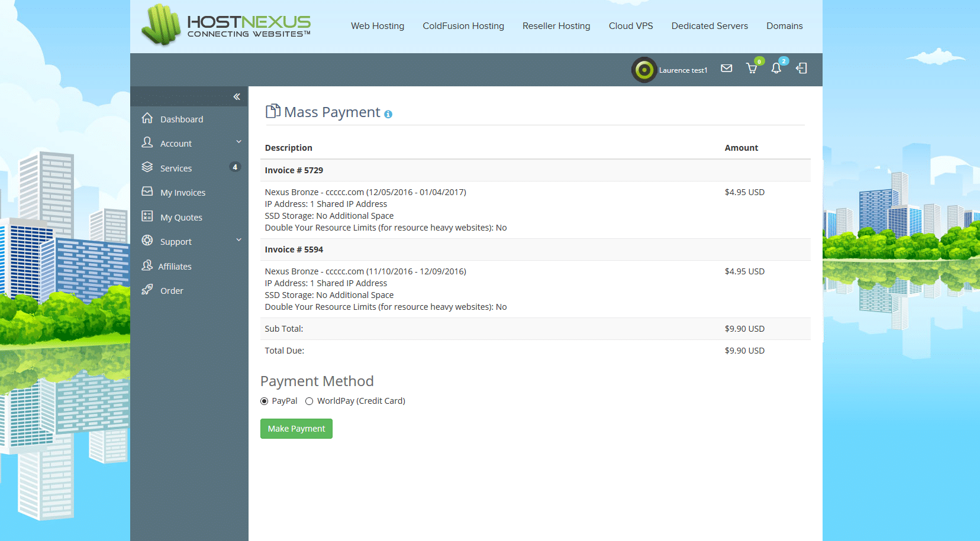Open the Web Hosting menu item
The width and height of the screenshot is (980, 541).
pyautogui.click(x=377, y=26)
